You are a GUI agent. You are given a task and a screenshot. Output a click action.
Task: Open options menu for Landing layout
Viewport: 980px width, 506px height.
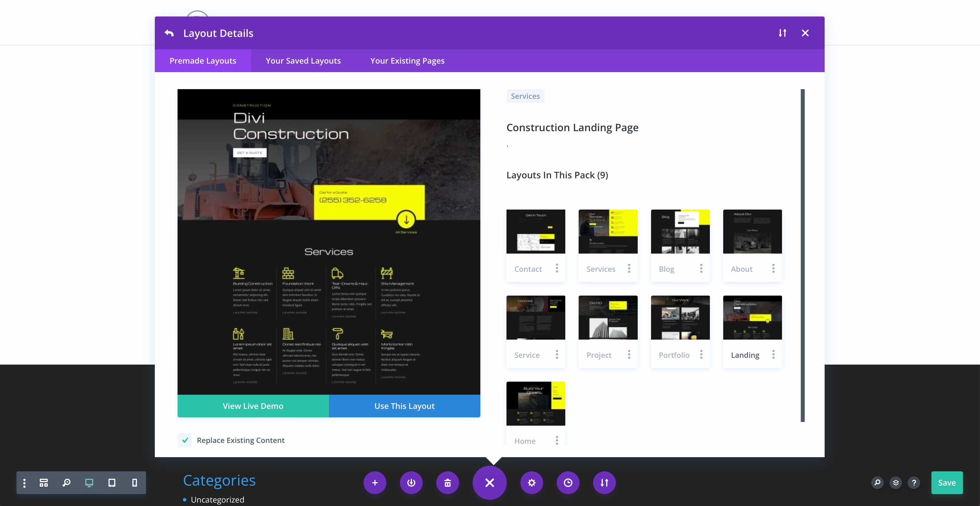coord(773,354)
